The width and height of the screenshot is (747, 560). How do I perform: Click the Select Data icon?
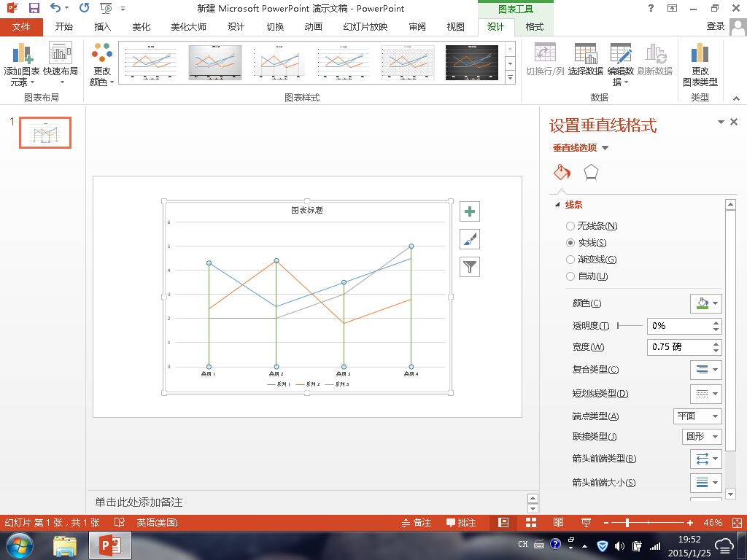tap(586, 53)
